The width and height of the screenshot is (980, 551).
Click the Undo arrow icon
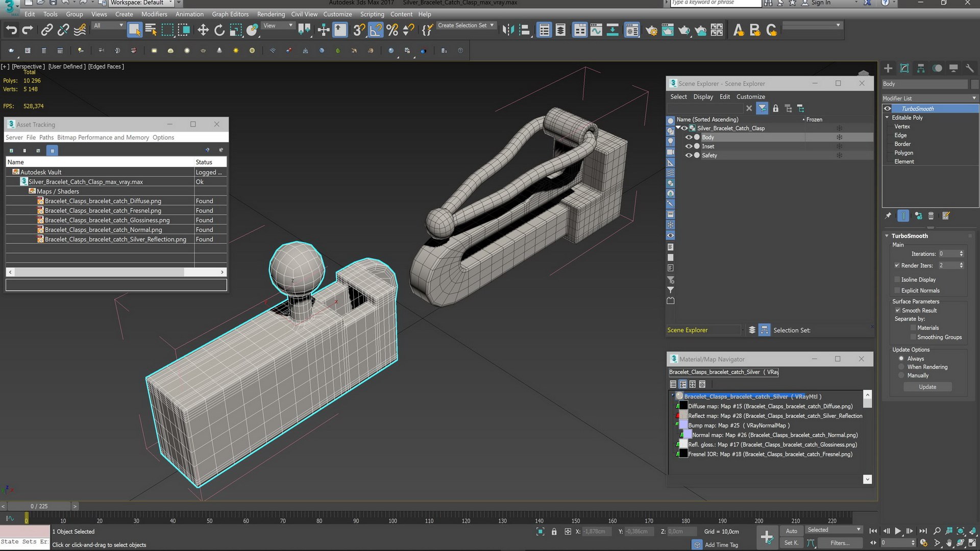coord(11,30)
